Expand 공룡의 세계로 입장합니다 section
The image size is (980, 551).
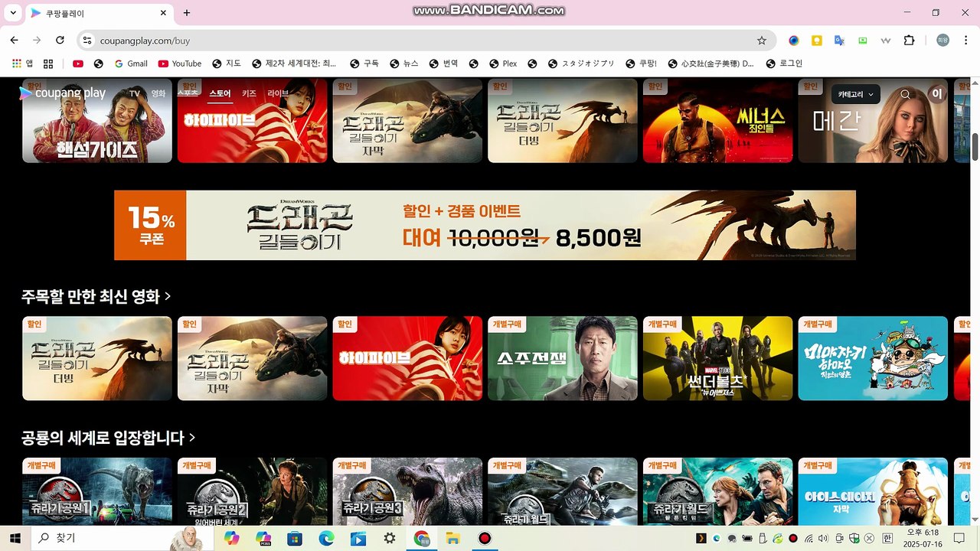tap(108, 438)
